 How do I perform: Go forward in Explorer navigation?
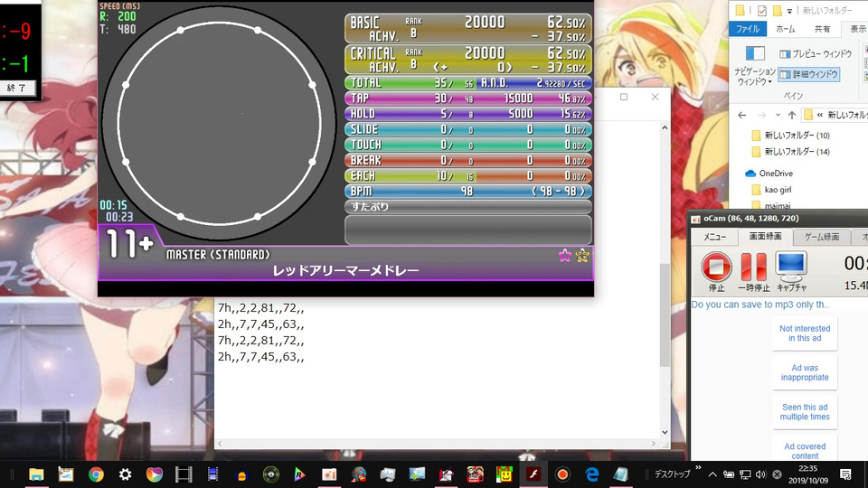761,115
